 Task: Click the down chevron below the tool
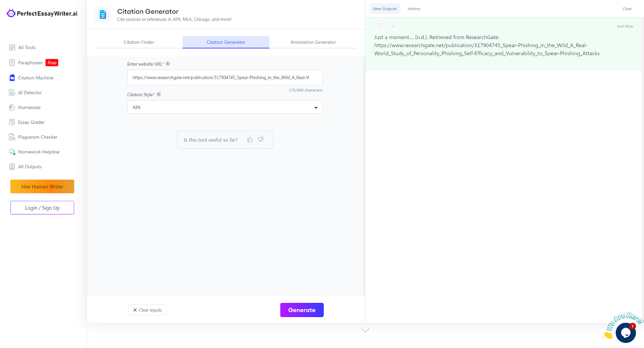[x=365, y=330]
